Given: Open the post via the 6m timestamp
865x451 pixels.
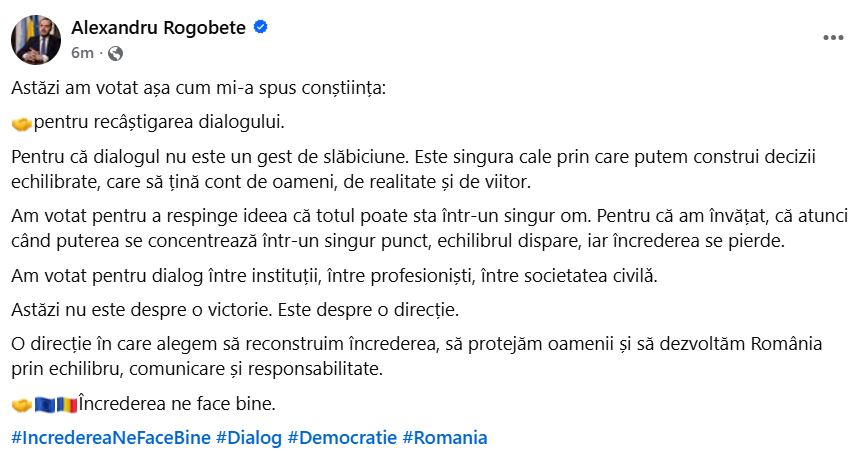Looking at the screenshot, I should pos(82,53).
